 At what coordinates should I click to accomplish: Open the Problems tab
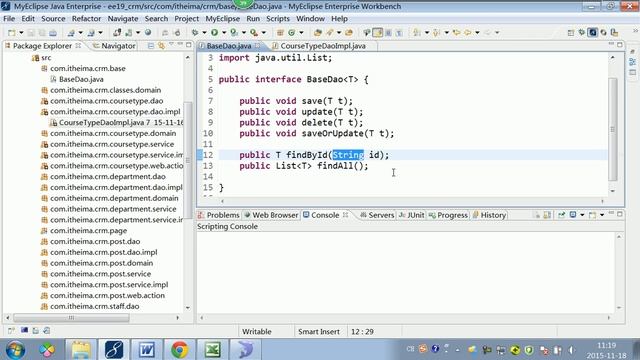pos(218,215)
